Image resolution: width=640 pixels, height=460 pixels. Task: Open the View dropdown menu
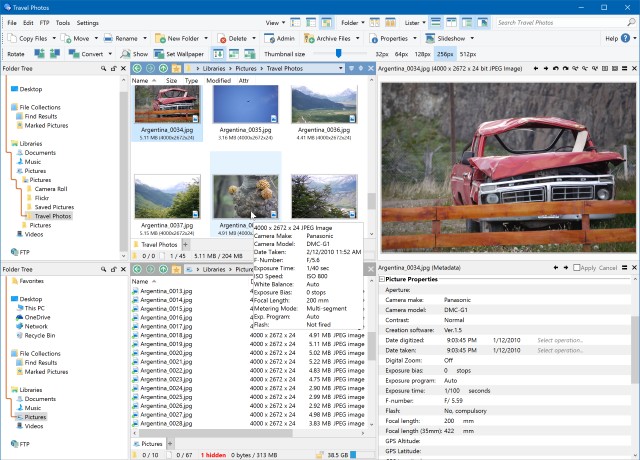[x=276, y=23]
